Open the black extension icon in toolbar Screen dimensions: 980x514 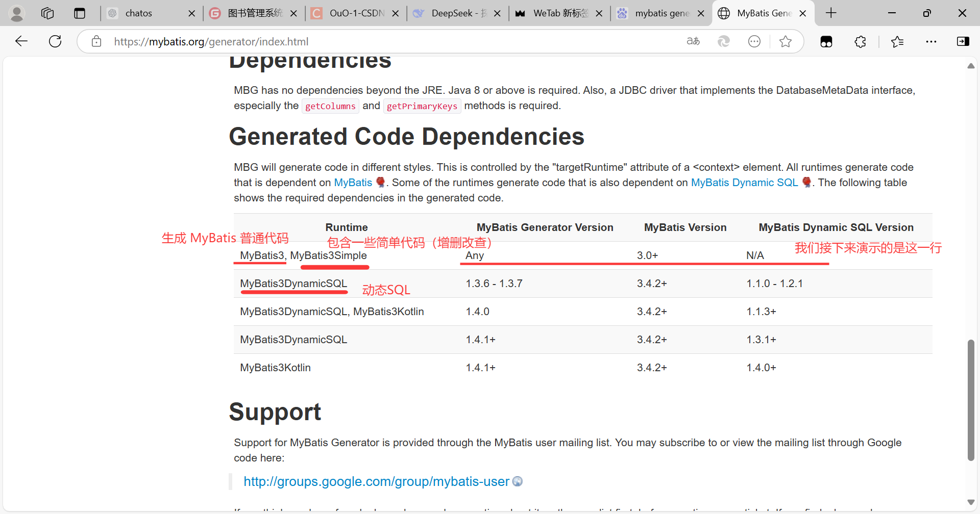[826, 42]
